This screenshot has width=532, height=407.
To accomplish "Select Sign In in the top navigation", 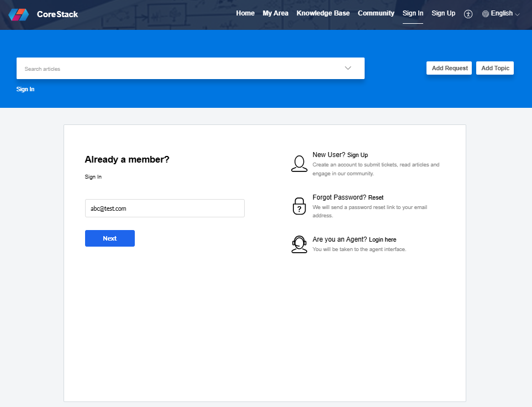I will 413,13.
